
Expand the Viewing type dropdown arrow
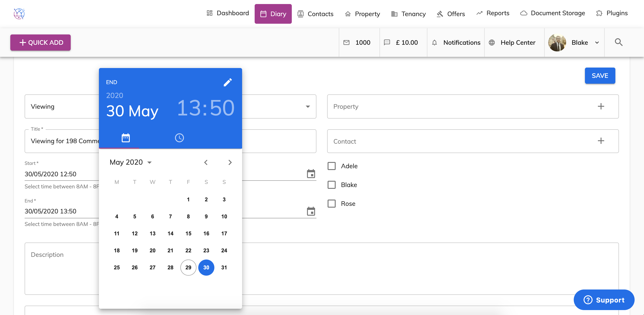[308, 106]
